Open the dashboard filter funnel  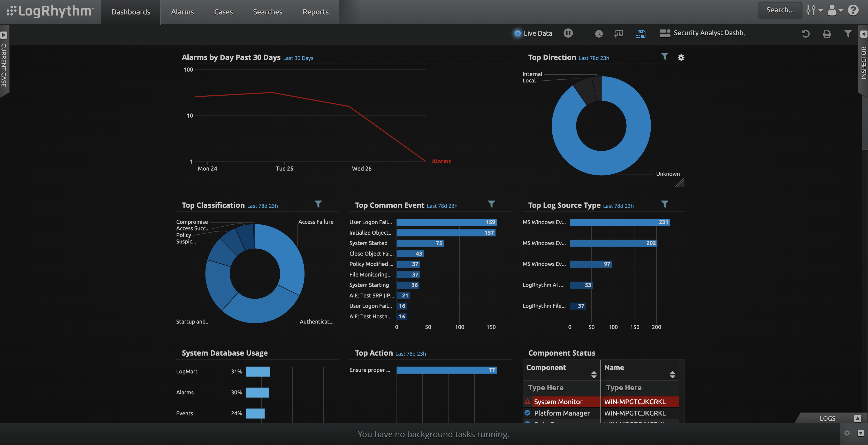coord(848,34)
